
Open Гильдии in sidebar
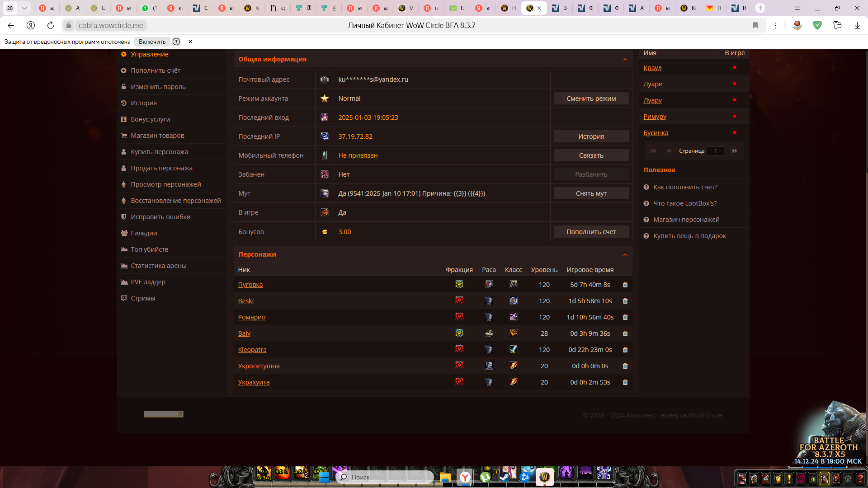[172, 233]
